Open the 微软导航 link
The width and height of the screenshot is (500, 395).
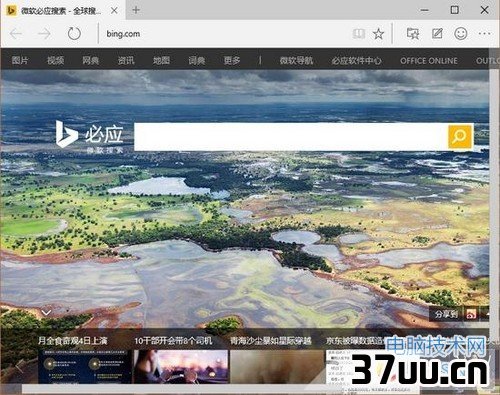[x=296, y=60]
